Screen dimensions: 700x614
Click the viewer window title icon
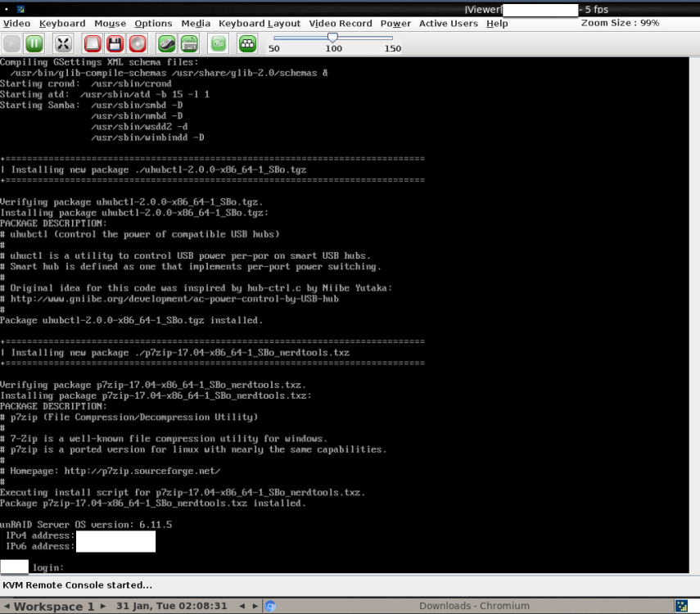click(20, 9)
